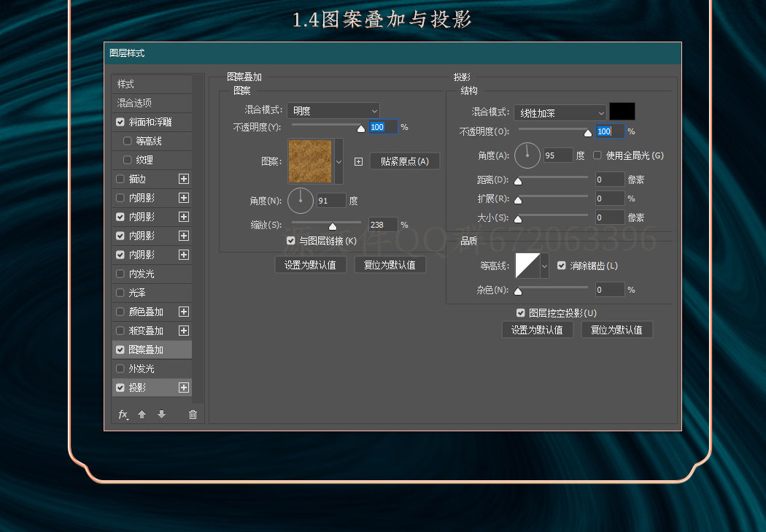This screenshot has height=532, width=766.
Task: Click 设置为默认值 under 投影 section
Action: click(x=537, y=330)
